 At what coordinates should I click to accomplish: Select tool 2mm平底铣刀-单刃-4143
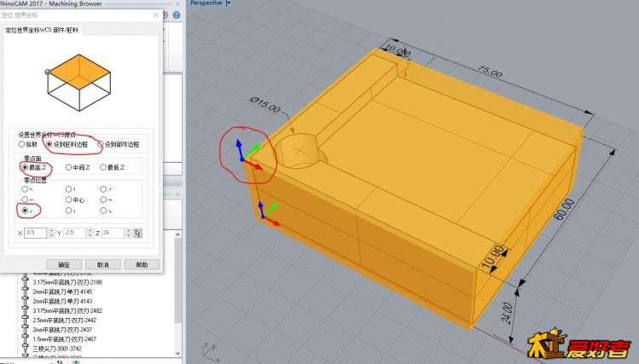click(x=62, y=301)
